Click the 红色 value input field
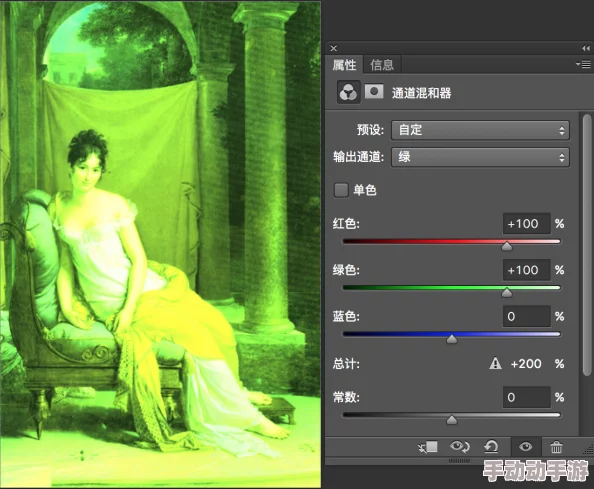 526,224
